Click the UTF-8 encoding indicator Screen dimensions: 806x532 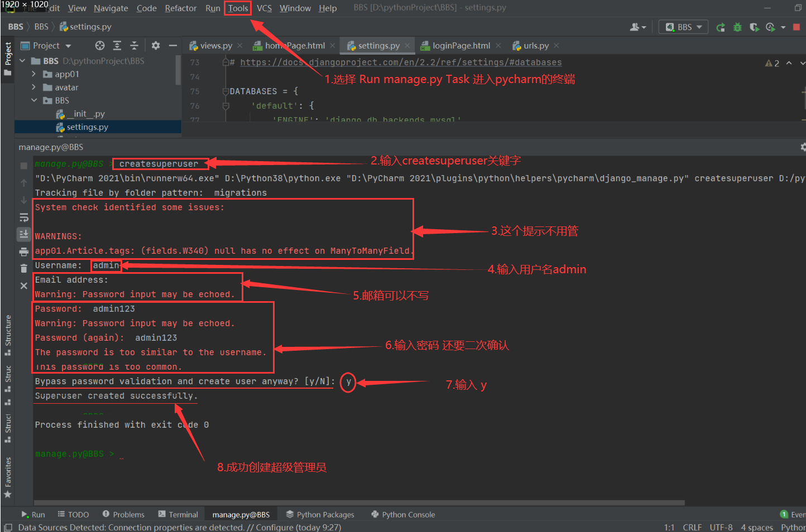(721, 528)
